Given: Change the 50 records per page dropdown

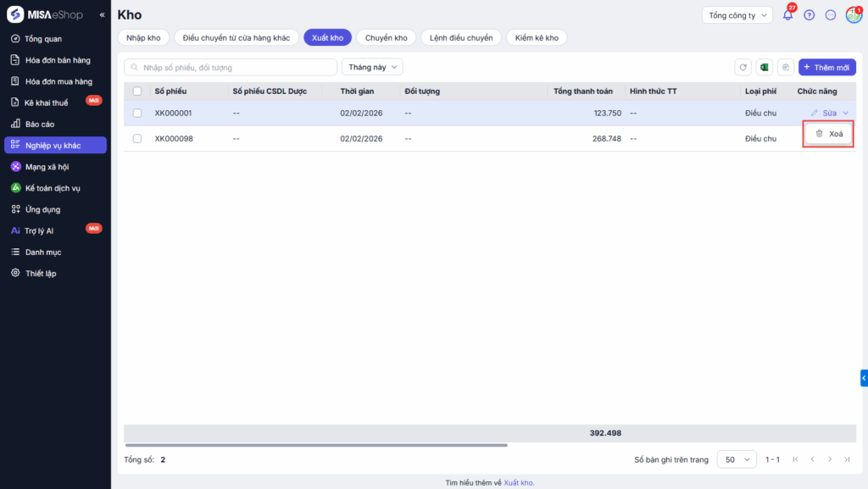Looking at the screenshot, I should (x=737, y=459).
